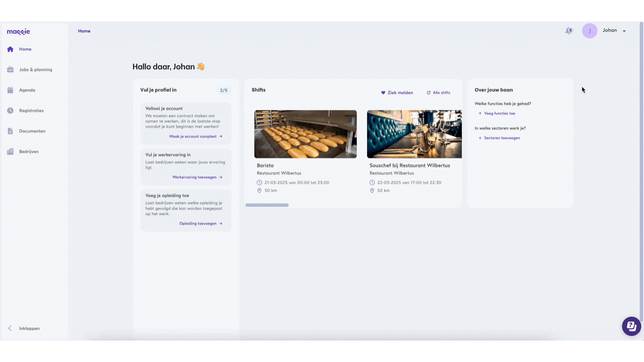Click Voeg functies toe link

click(499, 113)
